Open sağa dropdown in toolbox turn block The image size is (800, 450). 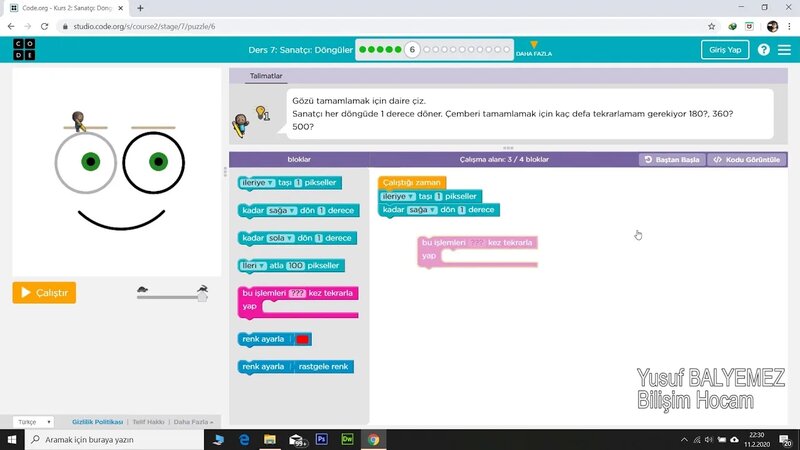(282, 210)
